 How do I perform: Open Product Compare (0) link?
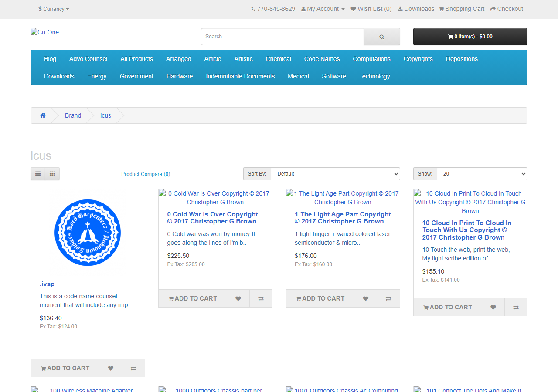pos(146,174)
